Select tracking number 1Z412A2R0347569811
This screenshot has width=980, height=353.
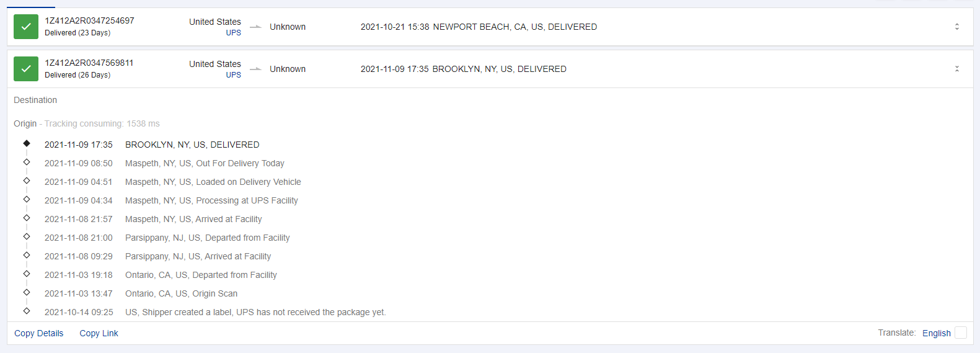coord(89,63)
